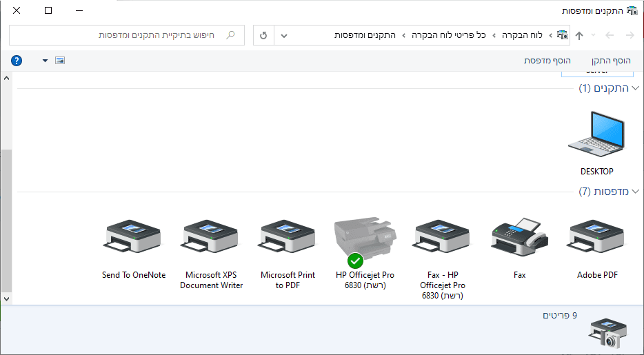Click הוסף התקן button
The image size is (644, 355).
point(611,61)
